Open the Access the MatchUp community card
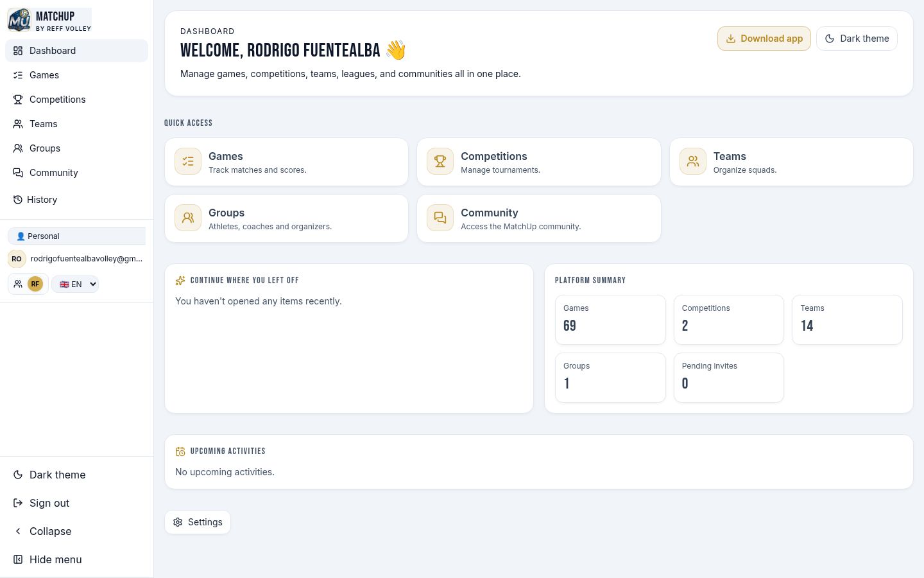 coord(539,218)
